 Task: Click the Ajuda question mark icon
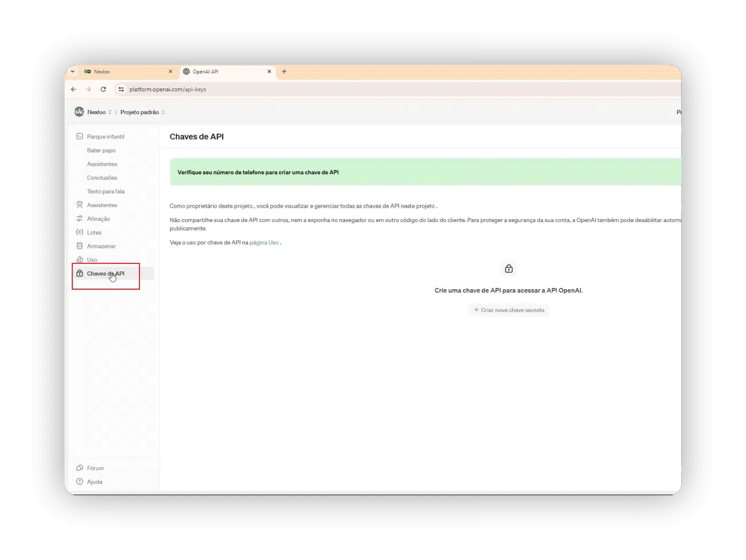pos(80,482)
